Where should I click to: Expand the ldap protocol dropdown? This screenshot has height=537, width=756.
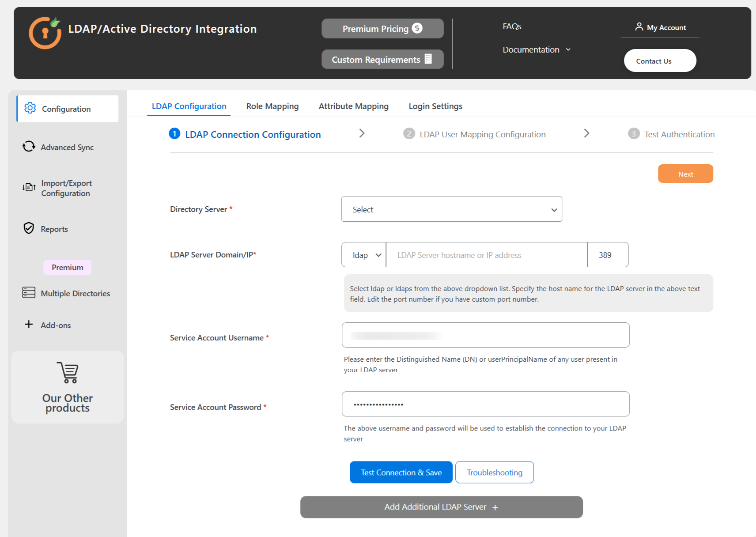point(363,255)
